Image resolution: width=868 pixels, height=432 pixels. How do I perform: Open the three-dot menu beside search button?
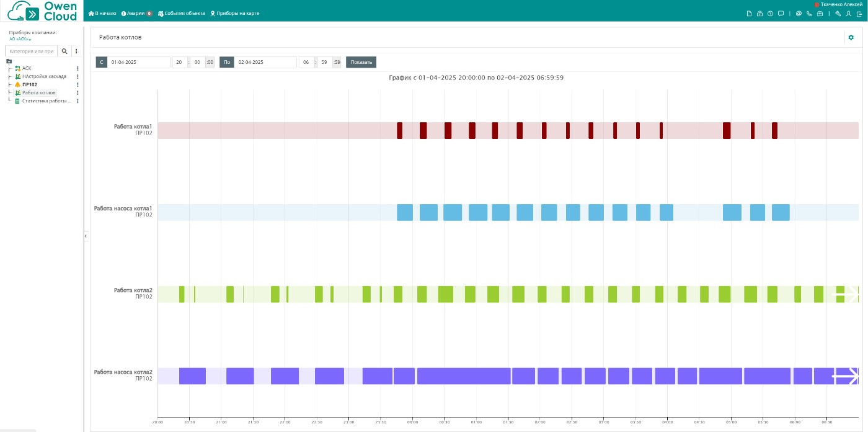click(76, 51)
